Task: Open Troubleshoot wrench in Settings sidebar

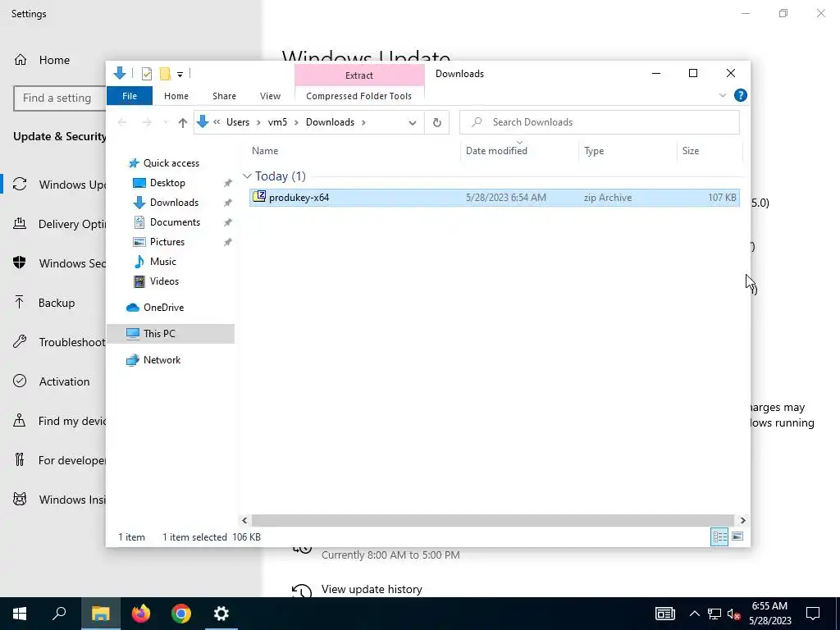Action: (20, 342)
